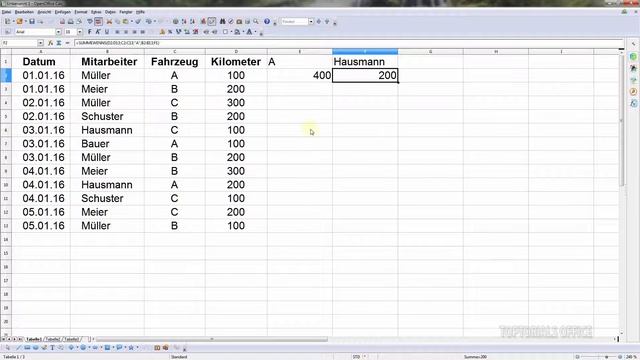
Task: Select the 'Datum' header cell
Action: click(x=41, y=62)
